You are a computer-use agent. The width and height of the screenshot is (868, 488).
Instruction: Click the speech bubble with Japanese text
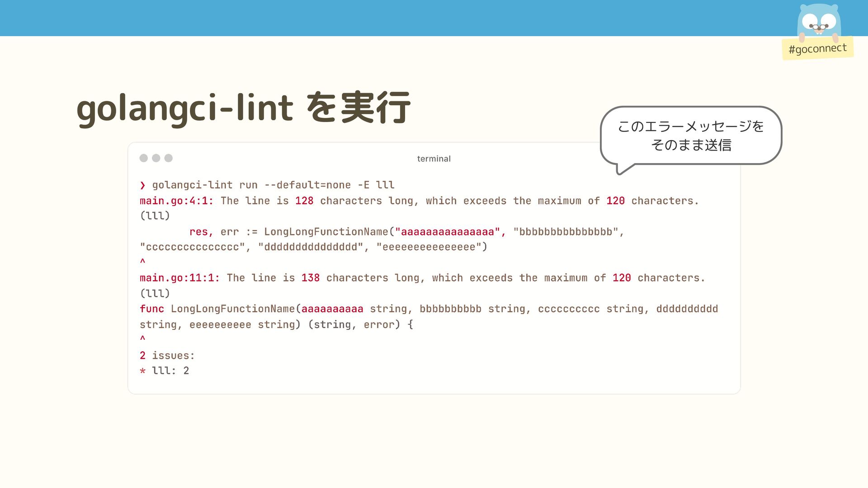pyautogui.click(x=690, y=136)
